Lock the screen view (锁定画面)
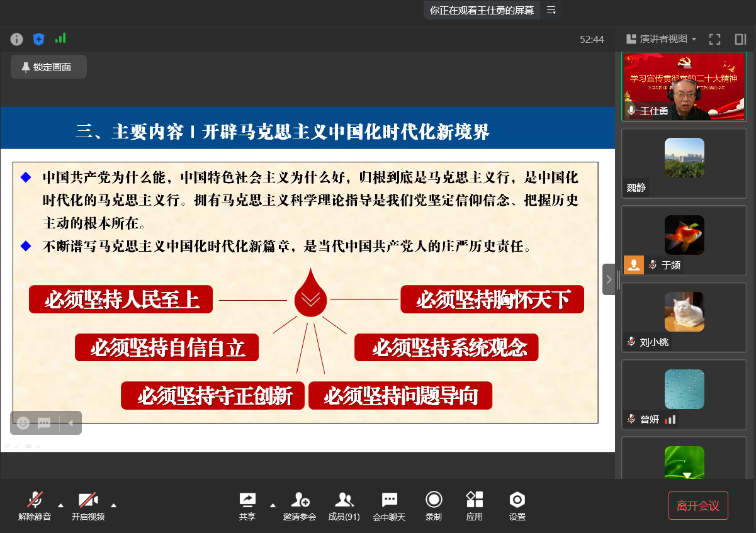 [48, 67]
